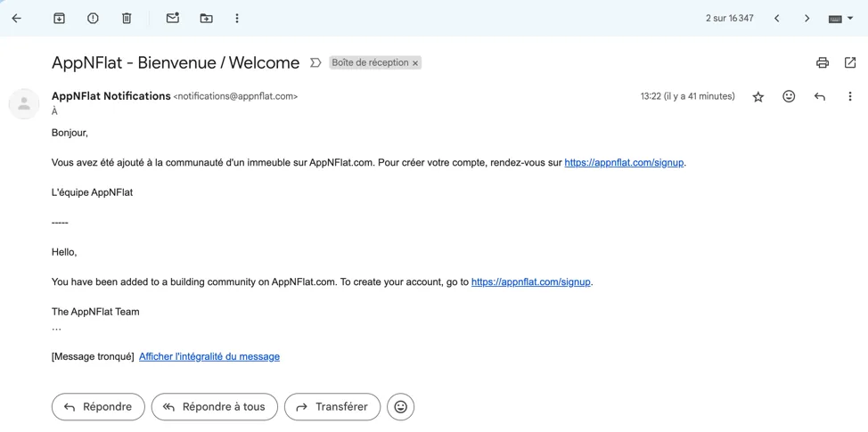
Task: Go to newer email arrow
Action: click(x=777, y=18)
